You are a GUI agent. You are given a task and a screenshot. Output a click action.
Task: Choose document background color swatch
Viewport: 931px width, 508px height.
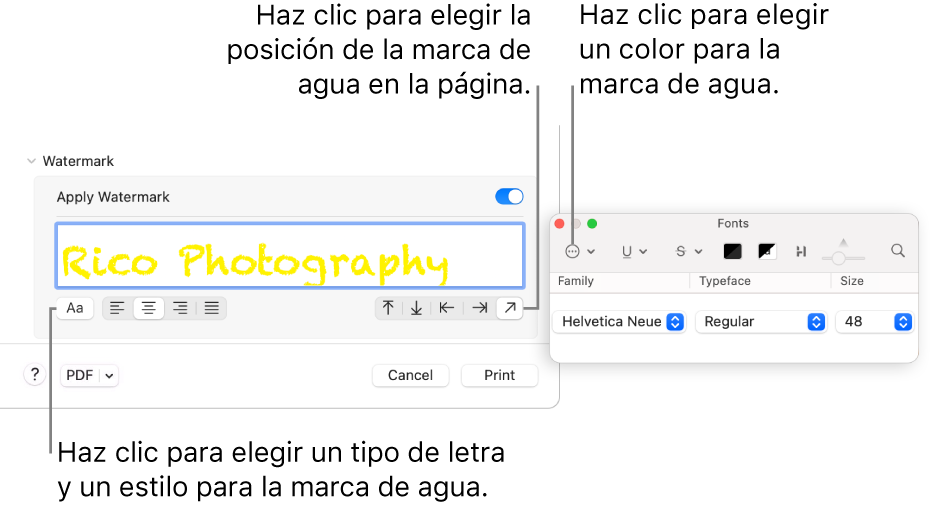767,252
